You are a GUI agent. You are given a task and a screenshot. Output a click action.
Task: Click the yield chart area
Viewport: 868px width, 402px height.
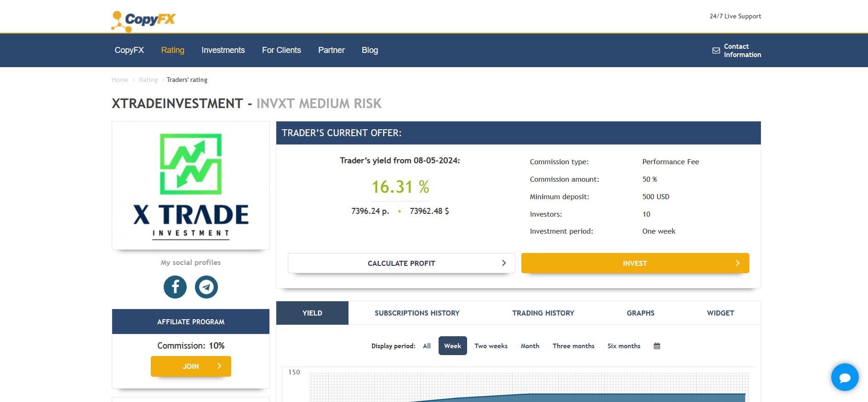click(528, 387)
